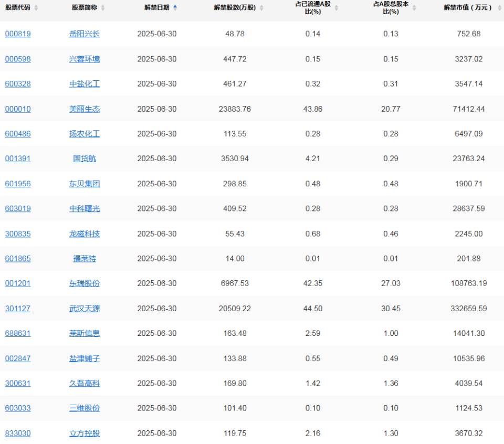Image resolution: width=504 pixels, height=444 pixels.
Task: Select circulating ratio value 43.86
Action: point(313,109)
